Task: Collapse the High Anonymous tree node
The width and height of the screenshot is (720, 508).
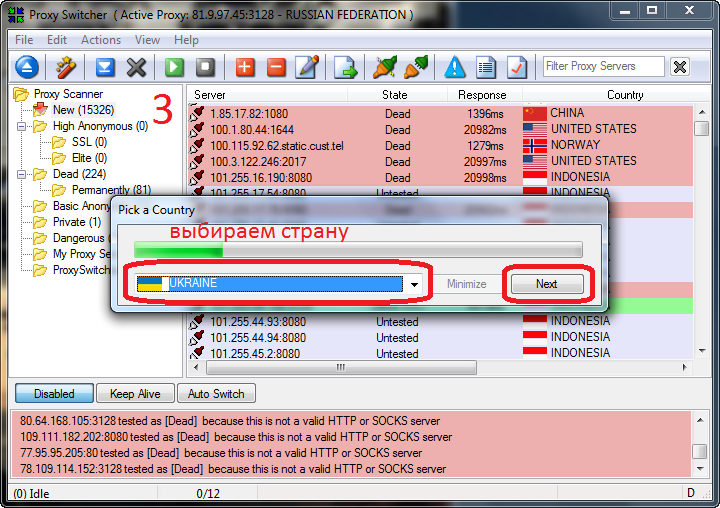Action: tap(22, 126)
